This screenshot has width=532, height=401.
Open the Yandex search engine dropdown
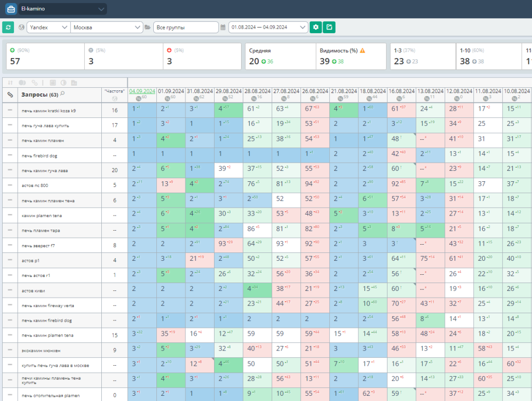[x=47, y=28]
